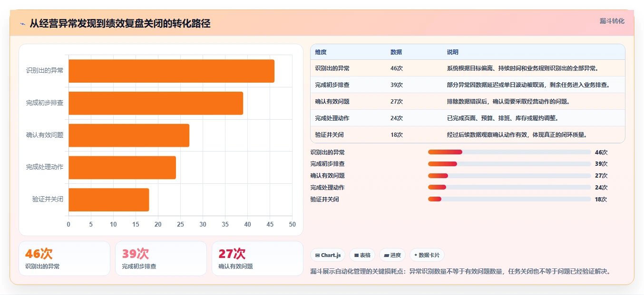
Task: Click the 验证并关闭 progress bar showing 18次
Action: [509, 199]
